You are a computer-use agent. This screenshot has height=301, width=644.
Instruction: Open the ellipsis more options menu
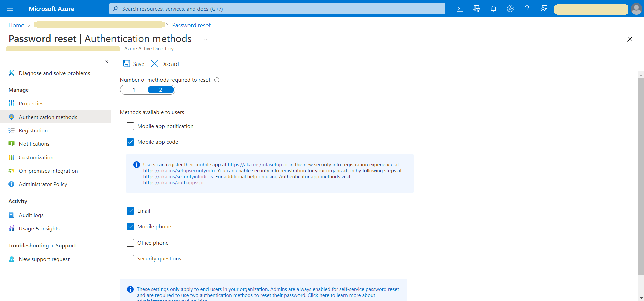pos(205,39)
